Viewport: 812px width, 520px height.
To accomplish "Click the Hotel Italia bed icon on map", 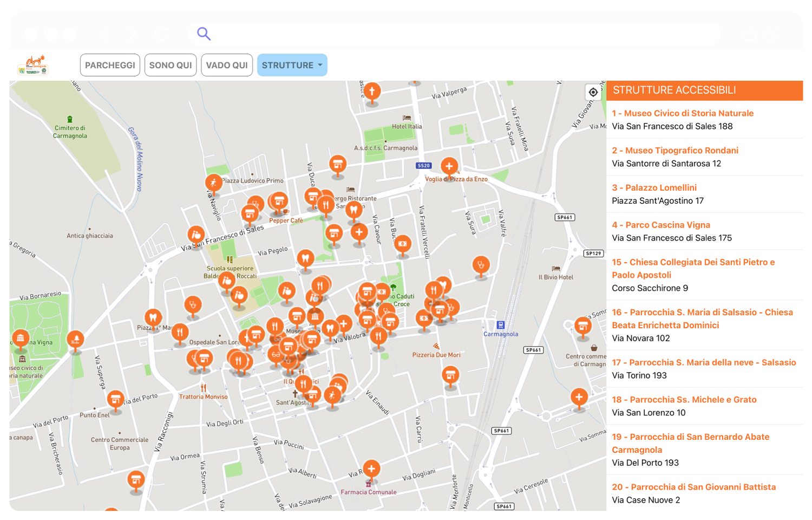I will [407, 118].
